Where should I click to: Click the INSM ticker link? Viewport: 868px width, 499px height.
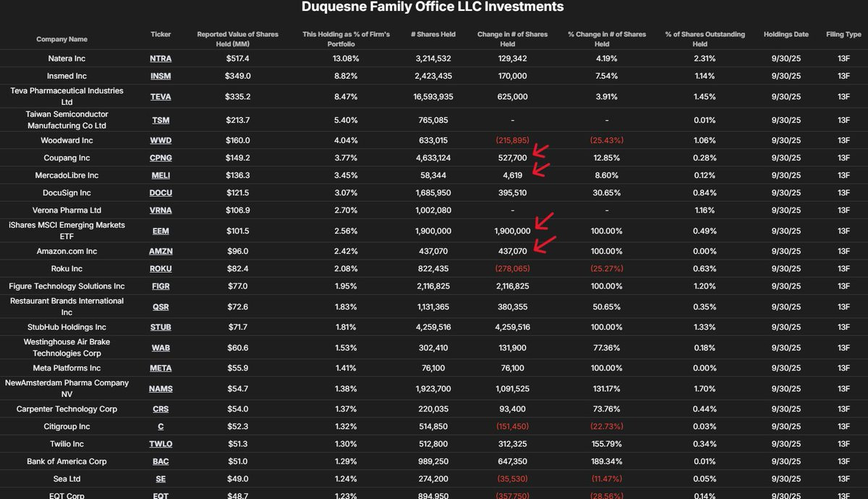pyautogui.click(x=161, y=76)
